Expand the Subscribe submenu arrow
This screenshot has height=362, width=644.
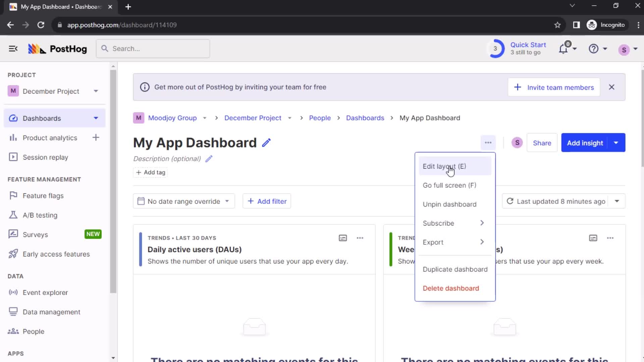coord(482,223)
